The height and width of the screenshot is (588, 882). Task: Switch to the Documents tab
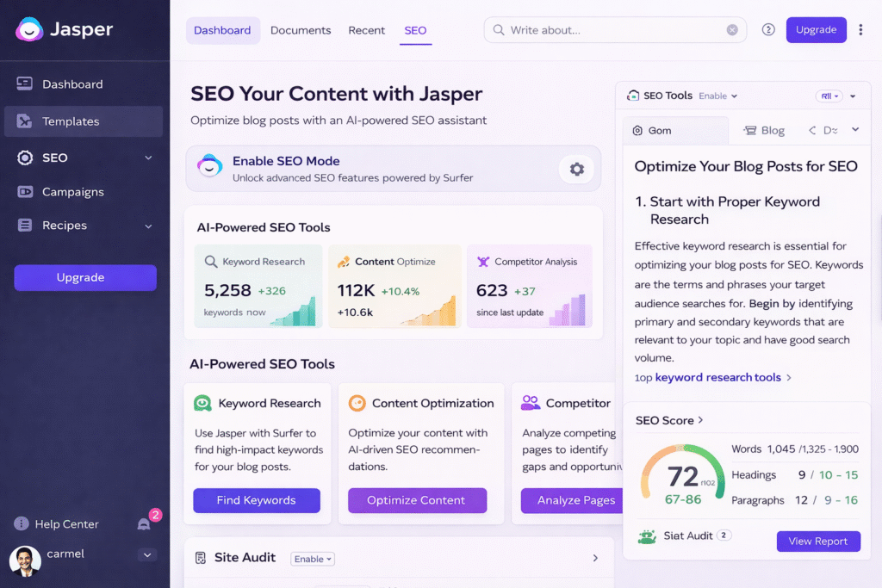coord(301,30)
